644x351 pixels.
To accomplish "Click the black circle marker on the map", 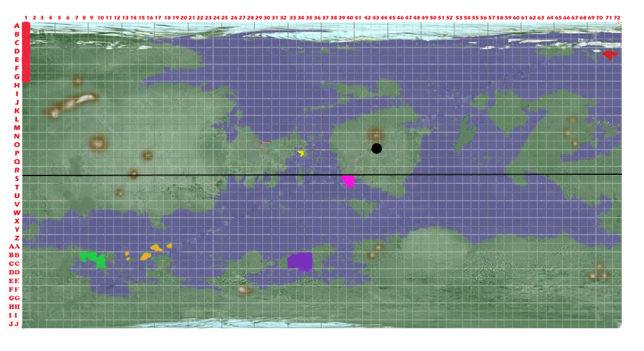I will tap(377, 148).
